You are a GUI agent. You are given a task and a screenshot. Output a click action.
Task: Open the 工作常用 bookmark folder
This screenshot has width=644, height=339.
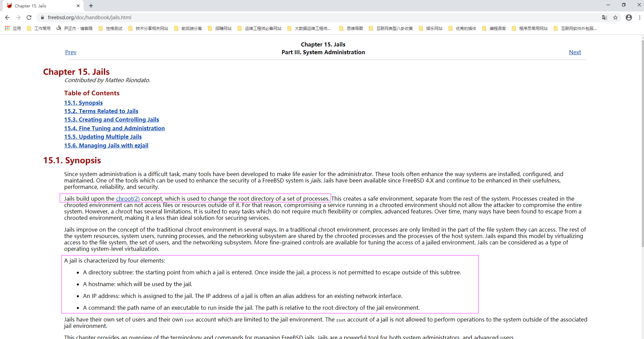pyautogui.click(x=39, y=29)
